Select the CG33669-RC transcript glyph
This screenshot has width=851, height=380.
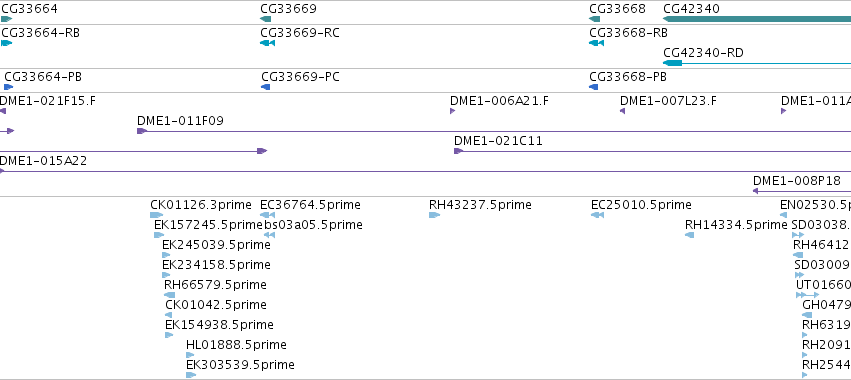tap(268, 43)
